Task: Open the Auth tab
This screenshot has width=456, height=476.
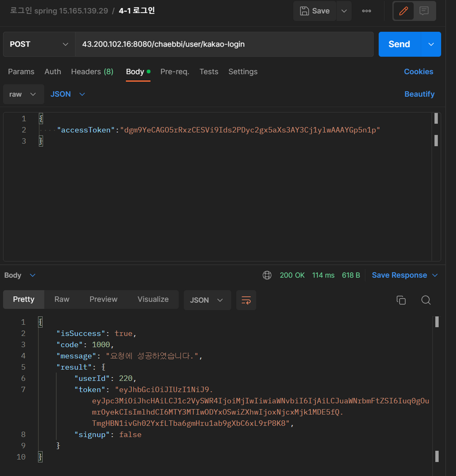Action: tap(53, 72)
